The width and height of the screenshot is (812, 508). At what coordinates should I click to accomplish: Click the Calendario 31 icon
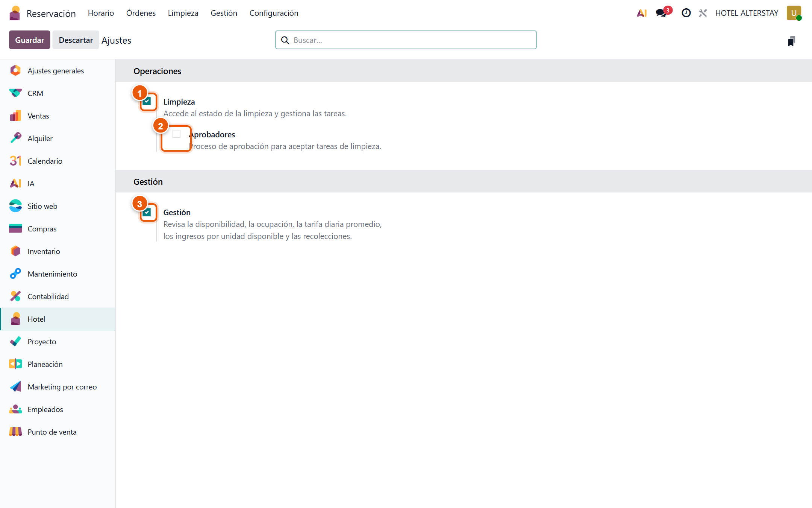(15, 161)
